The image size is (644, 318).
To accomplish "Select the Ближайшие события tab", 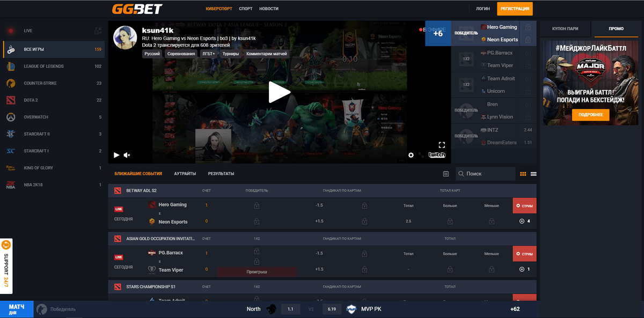I will point(138,174).
